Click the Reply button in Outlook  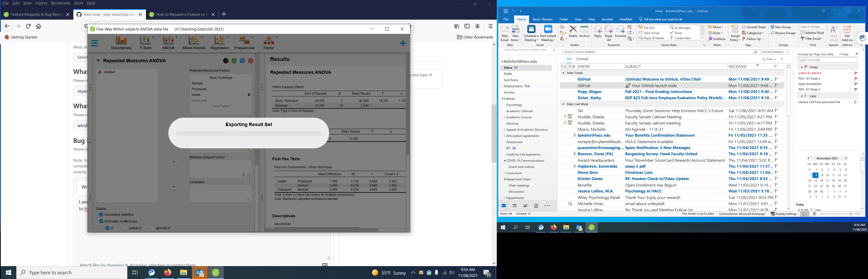[x=598, y=33]
